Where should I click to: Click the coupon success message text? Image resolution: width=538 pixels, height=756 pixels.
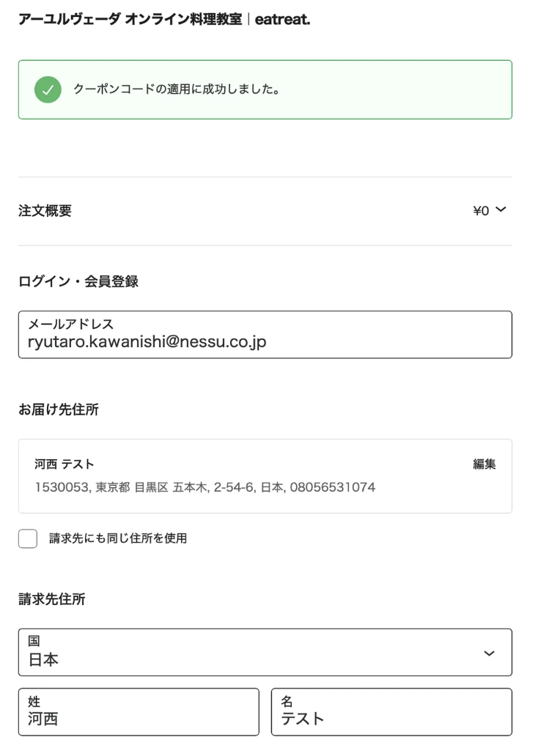tap(177, 90)
